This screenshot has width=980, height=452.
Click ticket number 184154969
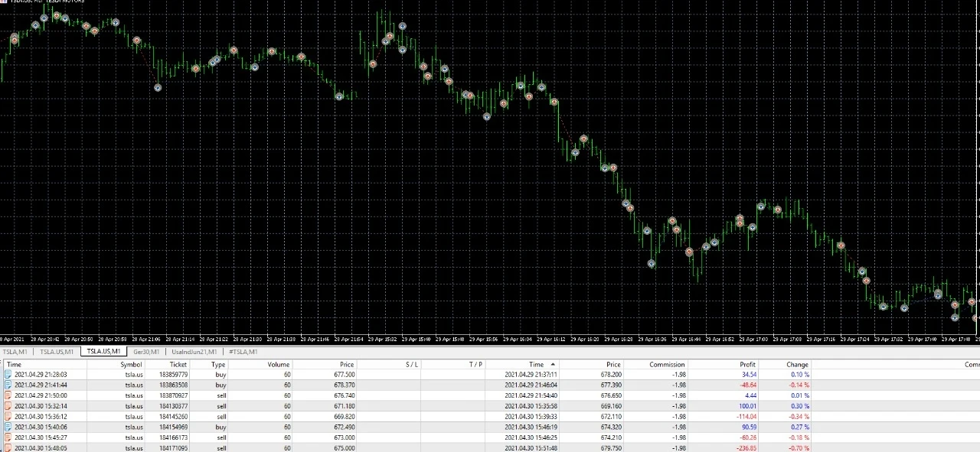pos(173,427)
